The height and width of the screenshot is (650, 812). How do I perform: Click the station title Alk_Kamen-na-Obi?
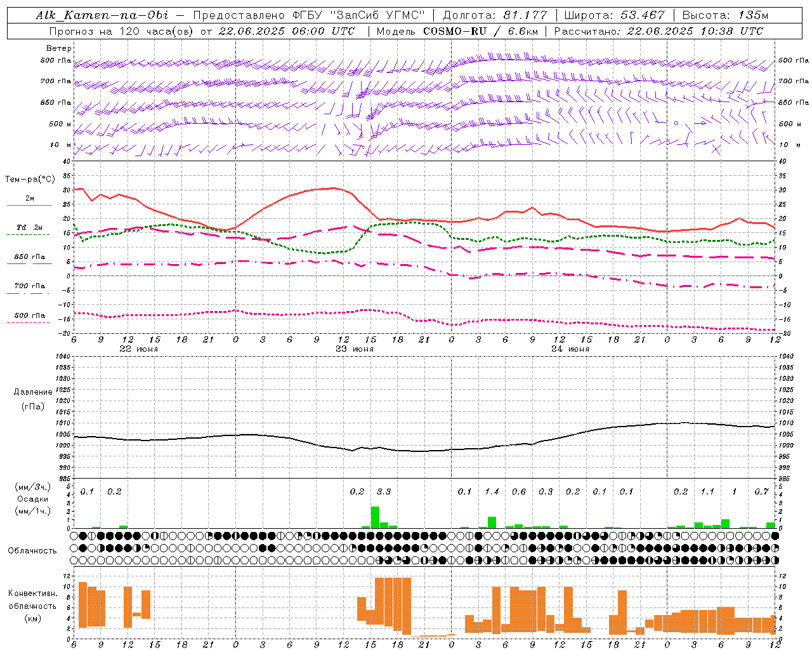click(x=102, y=15)
